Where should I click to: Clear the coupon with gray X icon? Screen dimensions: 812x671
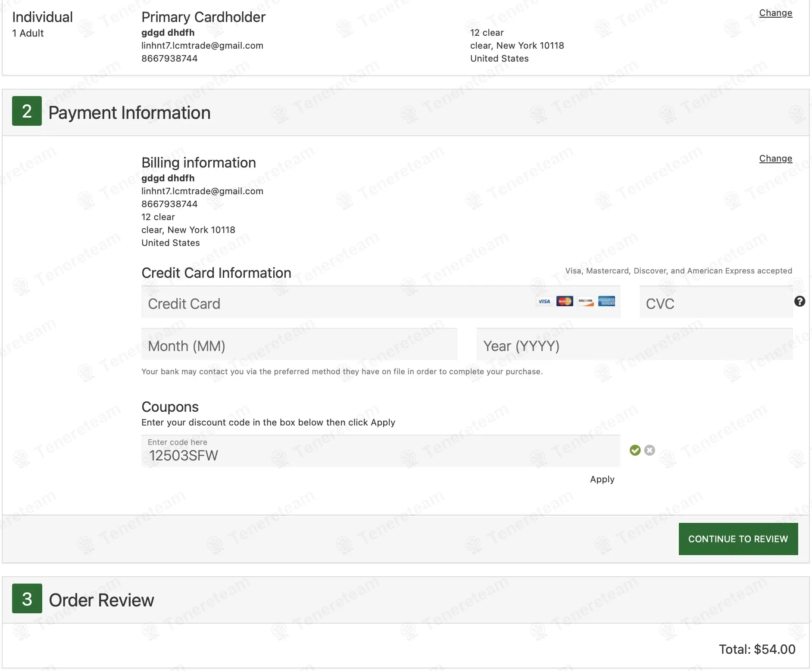(650, 450)
